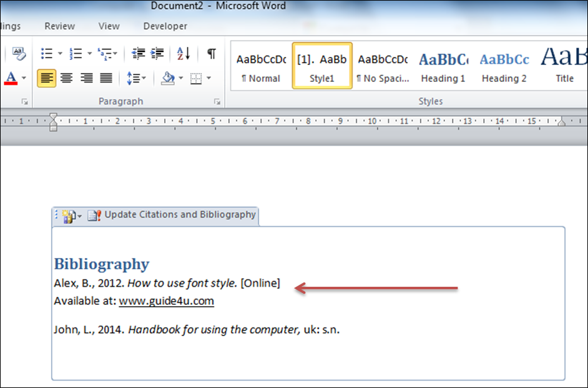Click the Clear Formatting icon
Viewport: 588px width, 388px height.
point(19,53)
